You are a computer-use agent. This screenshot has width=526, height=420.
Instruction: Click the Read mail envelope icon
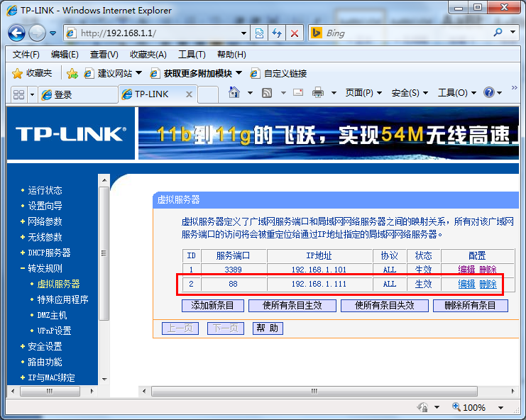pyautogui.click(x=298, y=93)
